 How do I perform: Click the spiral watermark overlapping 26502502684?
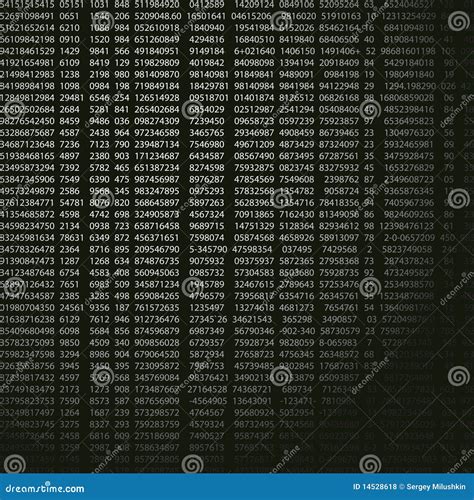14,110
